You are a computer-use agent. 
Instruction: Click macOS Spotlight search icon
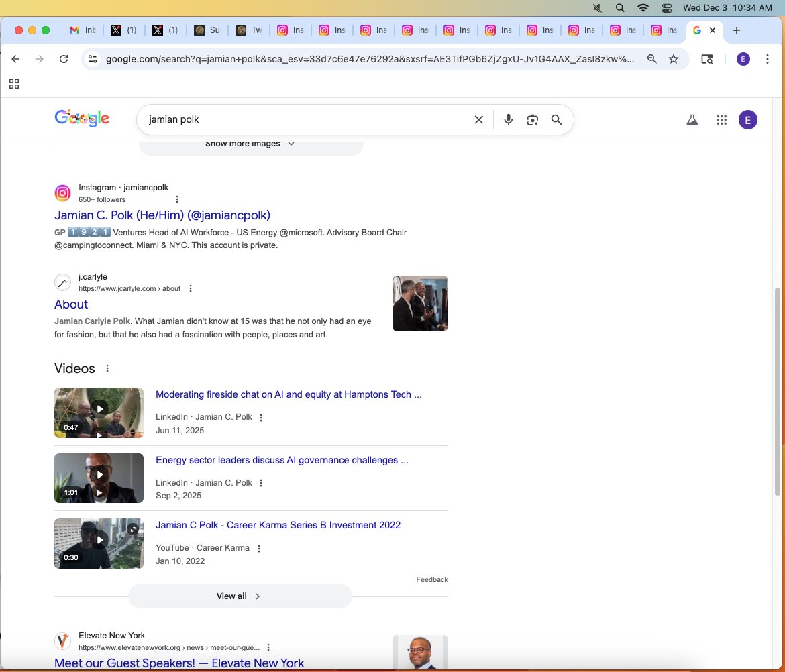(620, 7)
